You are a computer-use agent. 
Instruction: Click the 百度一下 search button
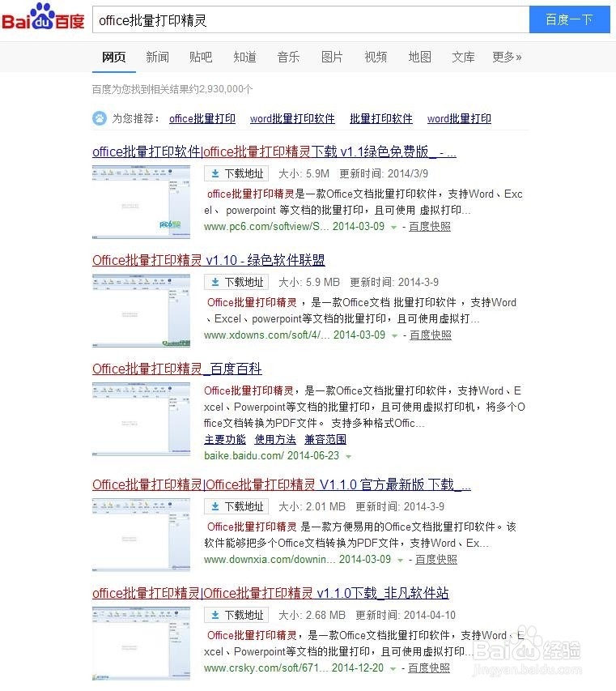tap(569, 19)
